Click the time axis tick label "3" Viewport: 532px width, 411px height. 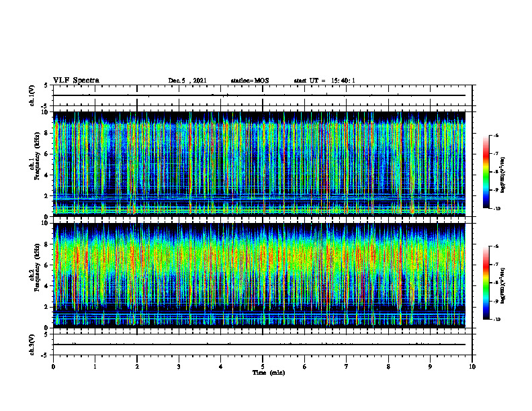click(x=179, y=367)
